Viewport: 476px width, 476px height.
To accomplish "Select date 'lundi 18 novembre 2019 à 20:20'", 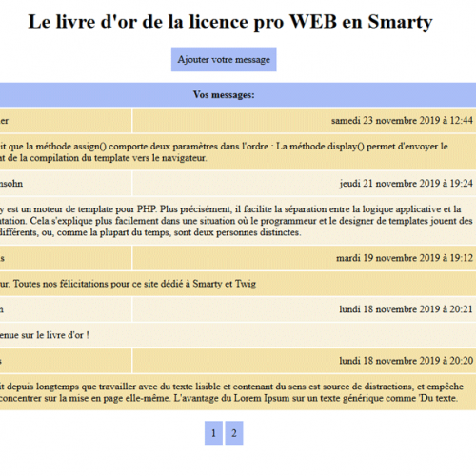I will point(407,361).
